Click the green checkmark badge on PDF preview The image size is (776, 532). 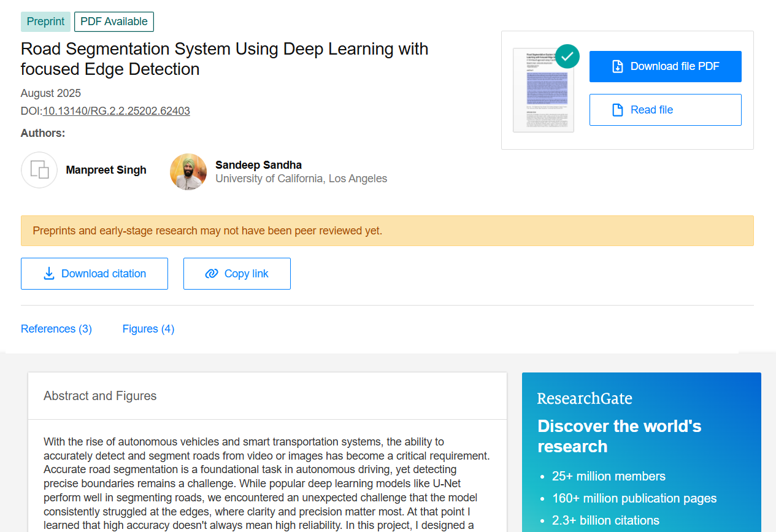tap(567, 56)
